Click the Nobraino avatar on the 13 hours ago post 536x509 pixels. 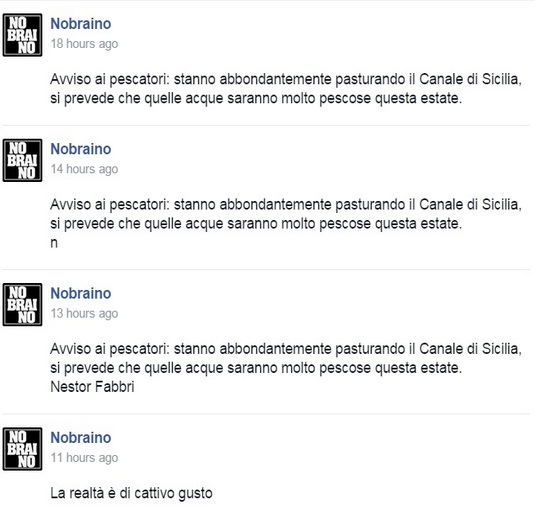pyautogui.click(x=23, y=305)
